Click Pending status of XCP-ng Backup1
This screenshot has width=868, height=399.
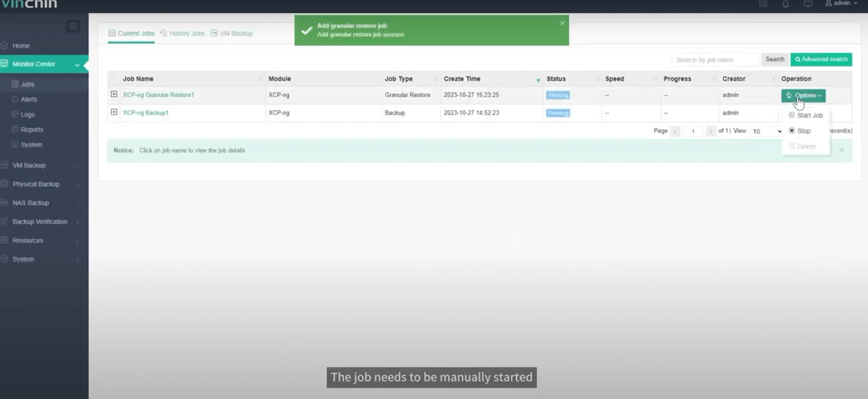click(x=558, y=113)
